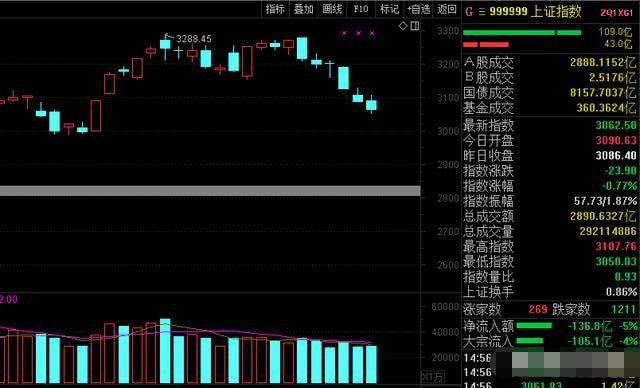Add index via +自选 button
The width and height of the screenshot is (640, 388).
pyautogui.click(x=419, y=9)
